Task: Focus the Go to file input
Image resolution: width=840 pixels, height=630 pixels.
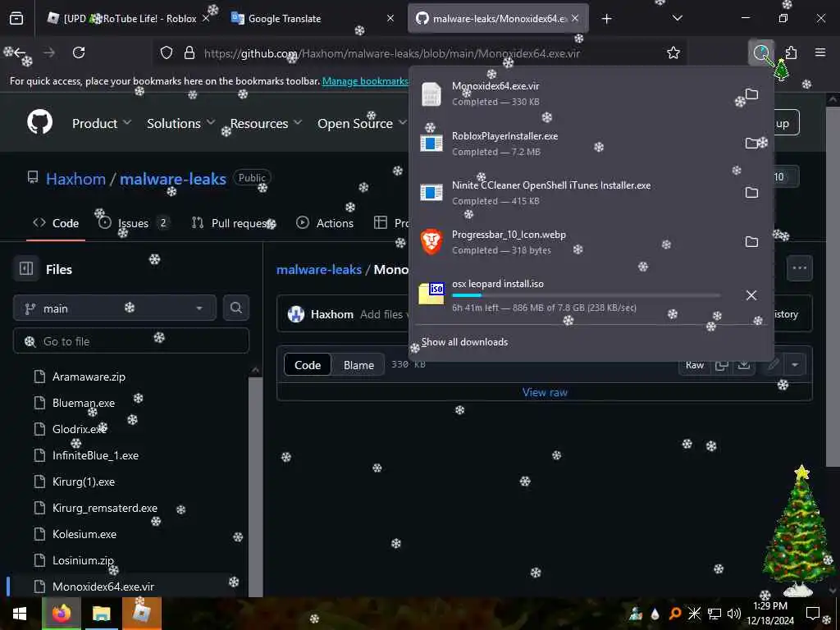Action: pyautogui.click(x=131, y=340)
